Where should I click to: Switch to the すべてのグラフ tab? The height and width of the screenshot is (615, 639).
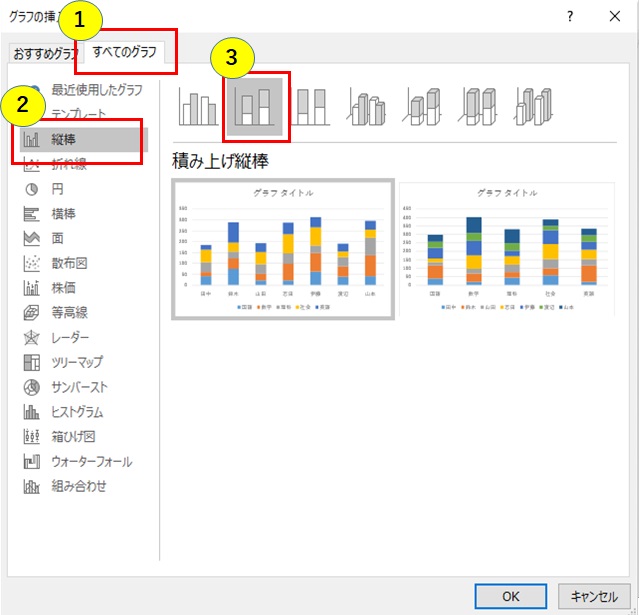[x=124, y=52]
